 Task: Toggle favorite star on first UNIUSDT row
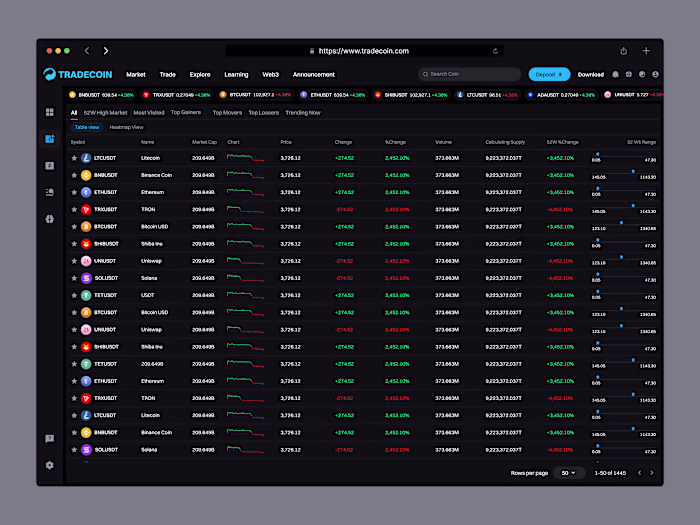[x=74, y=261]
